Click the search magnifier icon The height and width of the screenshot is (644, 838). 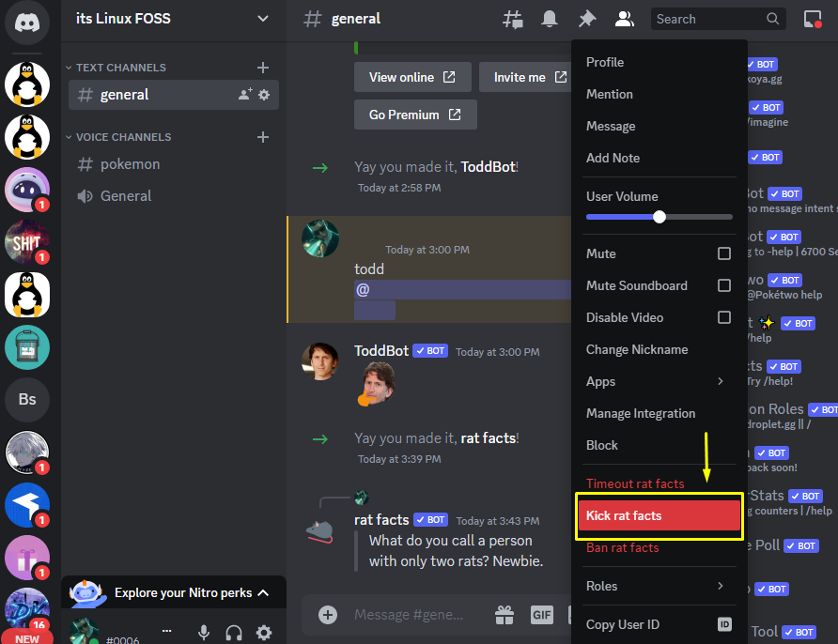tap(772, 19)
